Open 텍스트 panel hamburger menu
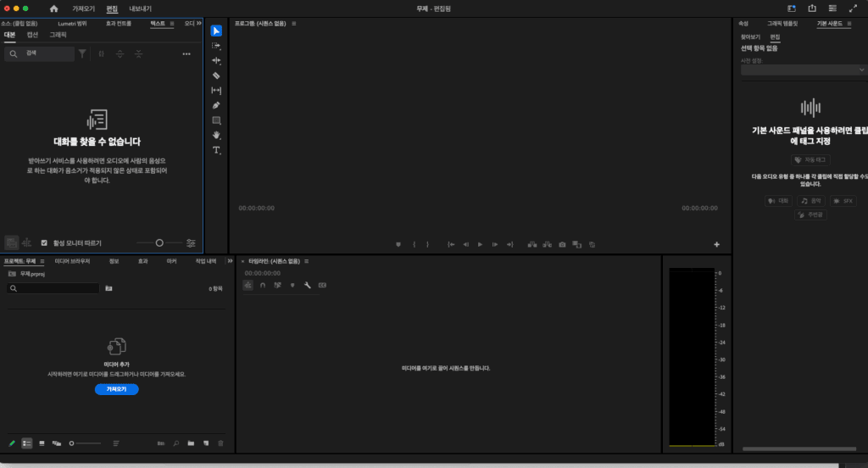Image resolution: width=868 pixels, height=468 pixels. 171,23
